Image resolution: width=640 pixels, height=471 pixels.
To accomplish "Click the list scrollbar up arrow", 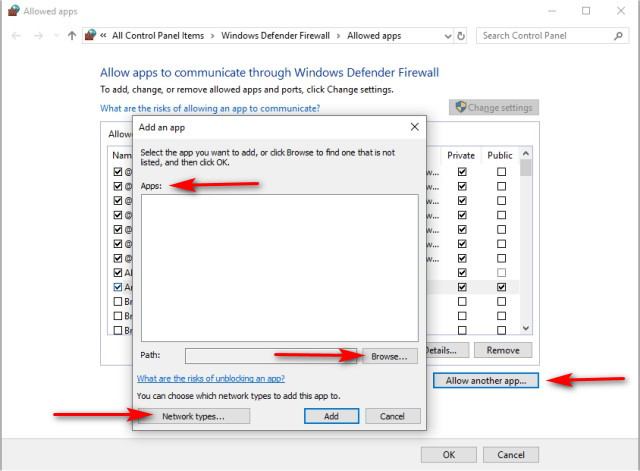I will 526,153.
